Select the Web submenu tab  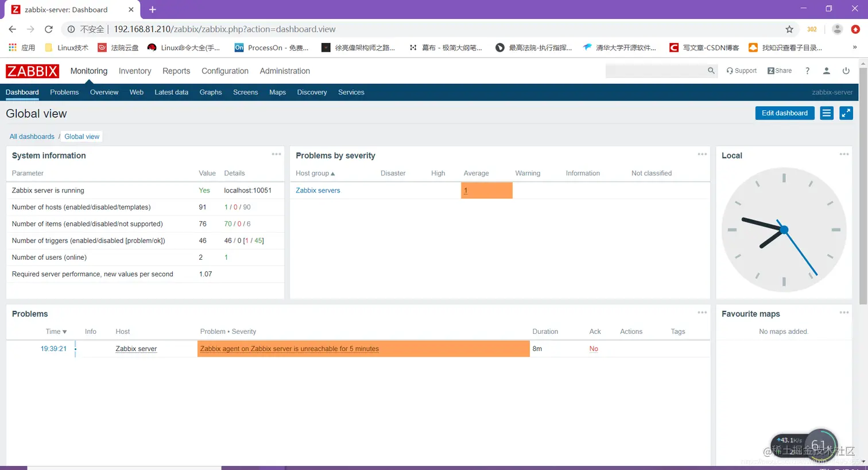tap(137, 92)
